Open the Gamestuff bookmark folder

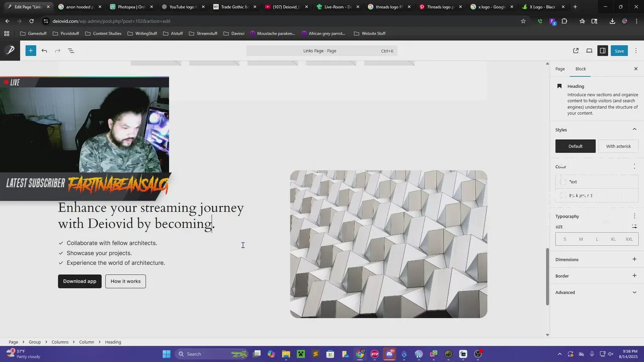coord(34,33)
